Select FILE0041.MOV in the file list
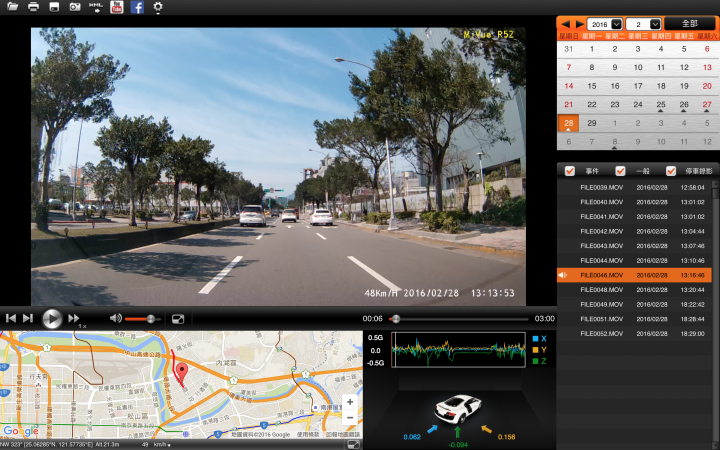Image resolution: width=720 pixels, height=450 pixels. click(635, 217)
